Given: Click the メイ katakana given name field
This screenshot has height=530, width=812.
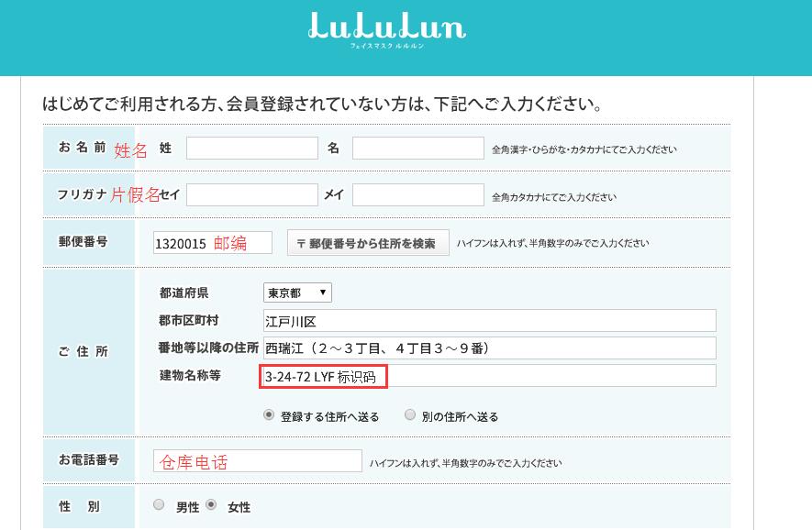Looking at the screenshot, I should 417,195.
